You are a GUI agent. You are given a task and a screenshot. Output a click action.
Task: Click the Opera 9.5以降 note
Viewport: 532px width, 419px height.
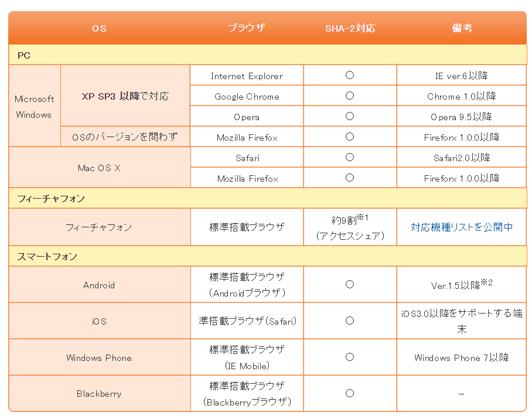click(x=462, y=117)
